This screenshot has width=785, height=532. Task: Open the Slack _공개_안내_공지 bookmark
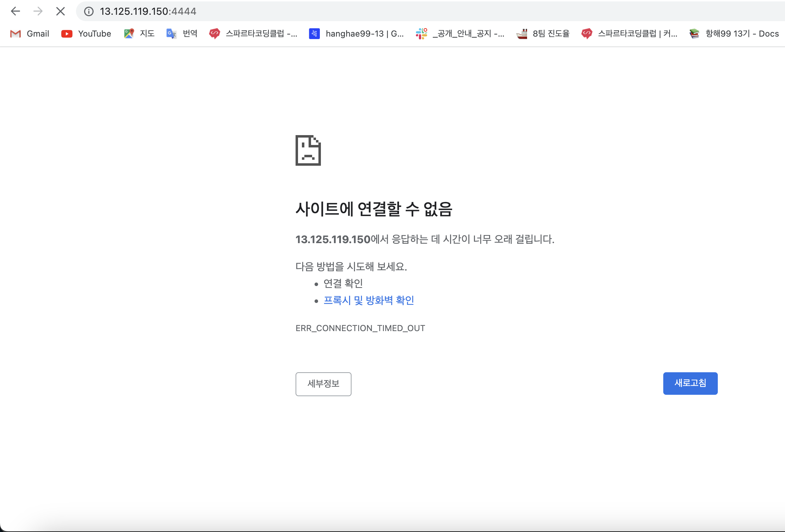pos(460,33)
